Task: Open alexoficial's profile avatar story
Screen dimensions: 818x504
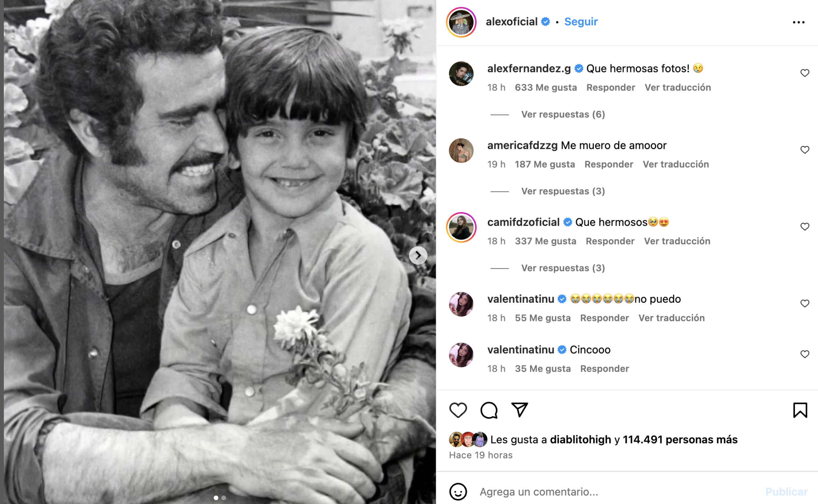Action: click(461, 22)
